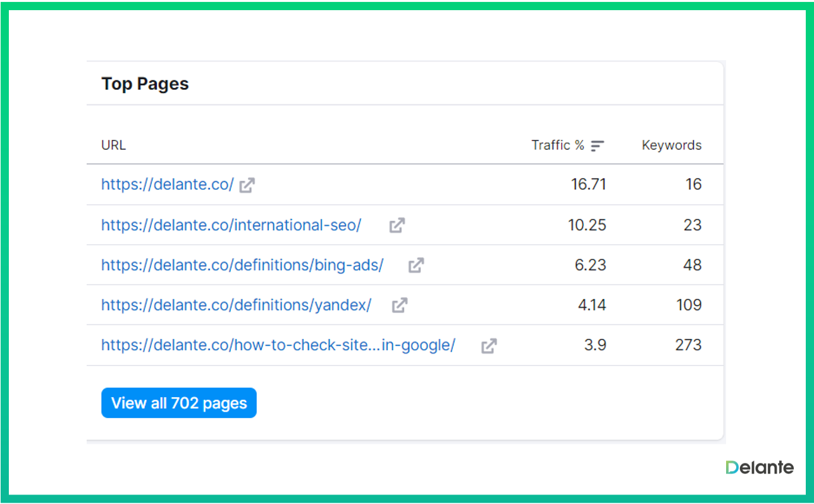
Task: Click the keywords count 16
Action: coord(694,185)
